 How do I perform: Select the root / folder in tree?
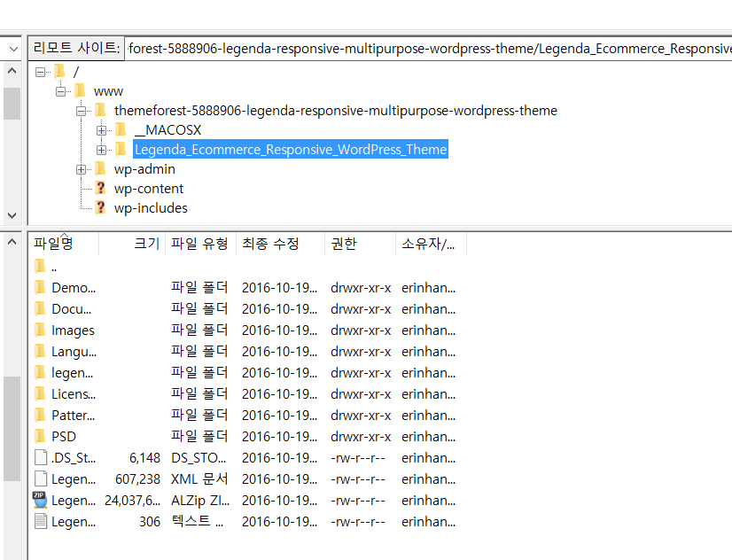[76, 72]
